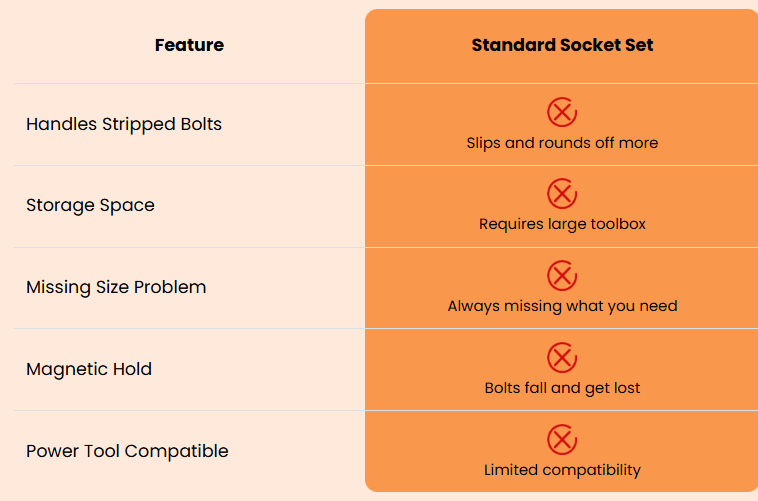Click the Missing Size Problem feature label
Viewport: 758px width, 501px height.
116,287
